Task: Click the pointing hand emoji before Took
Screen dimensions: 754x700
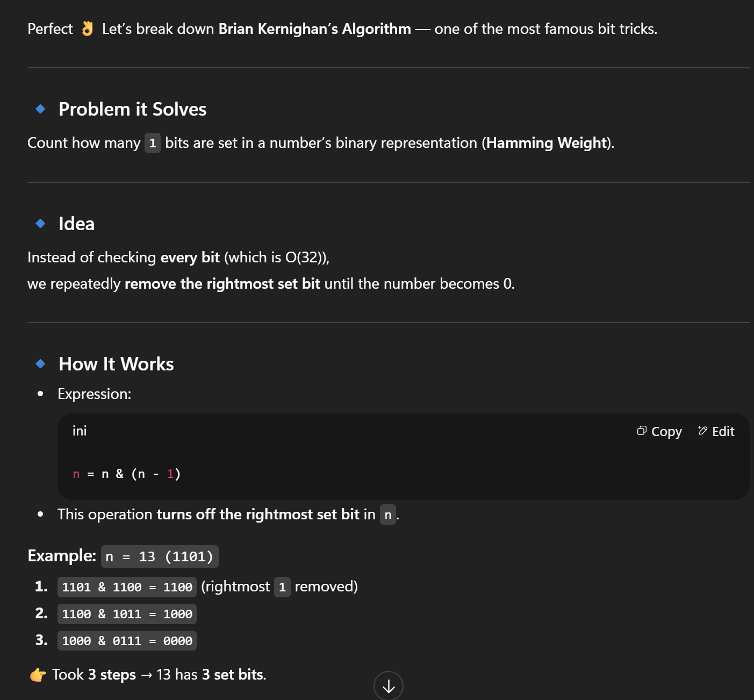Action: pyautogui.click(x=38, y=675)
